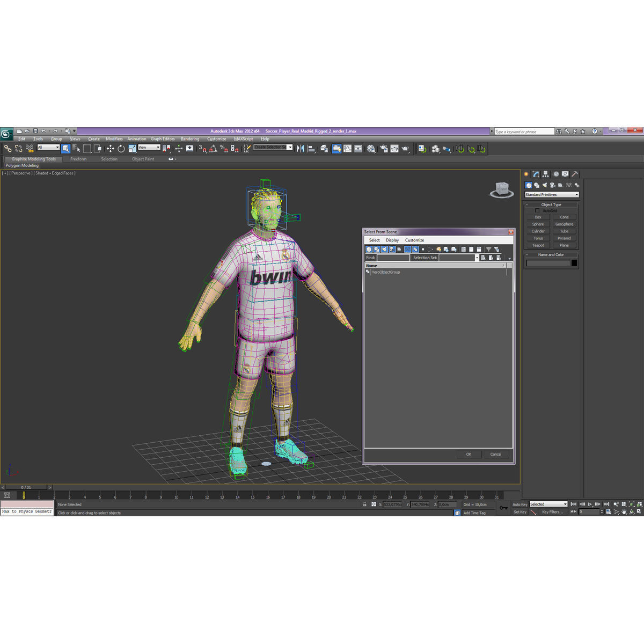644x644 pixels.
Task: Activate the Select and Move tool
Action: click(x=110, y=149)
